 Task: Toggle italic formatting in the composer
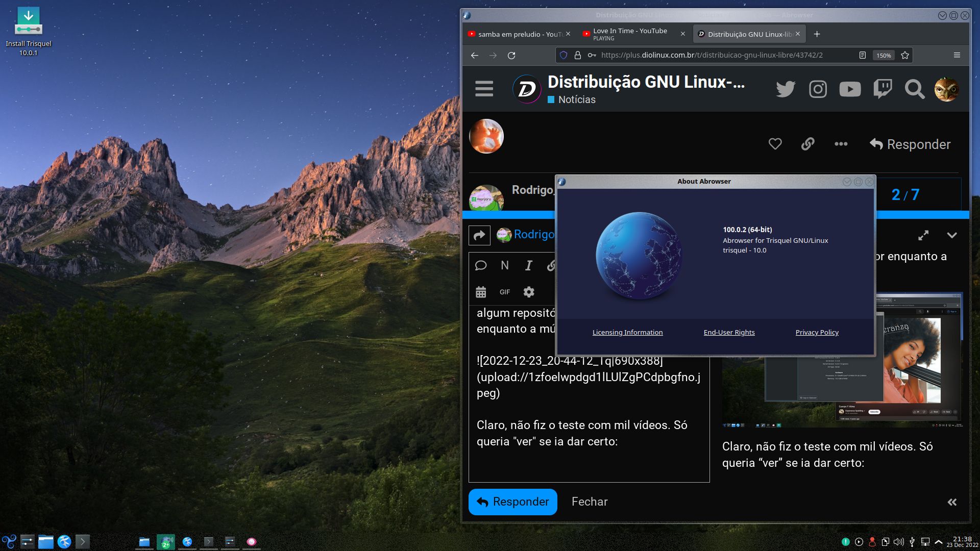point(528,265)
